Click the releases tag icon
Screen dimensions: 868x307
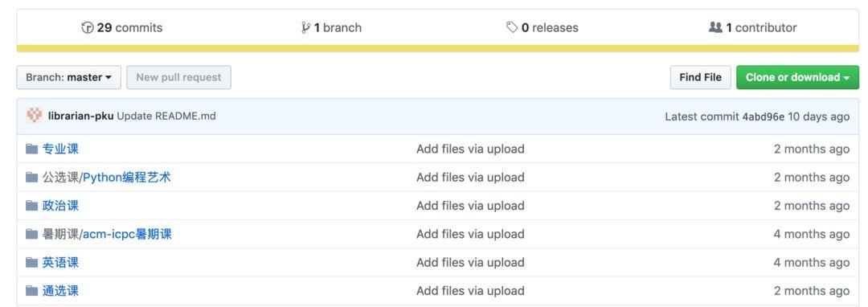pyautogui.click(x=512, y=27)
